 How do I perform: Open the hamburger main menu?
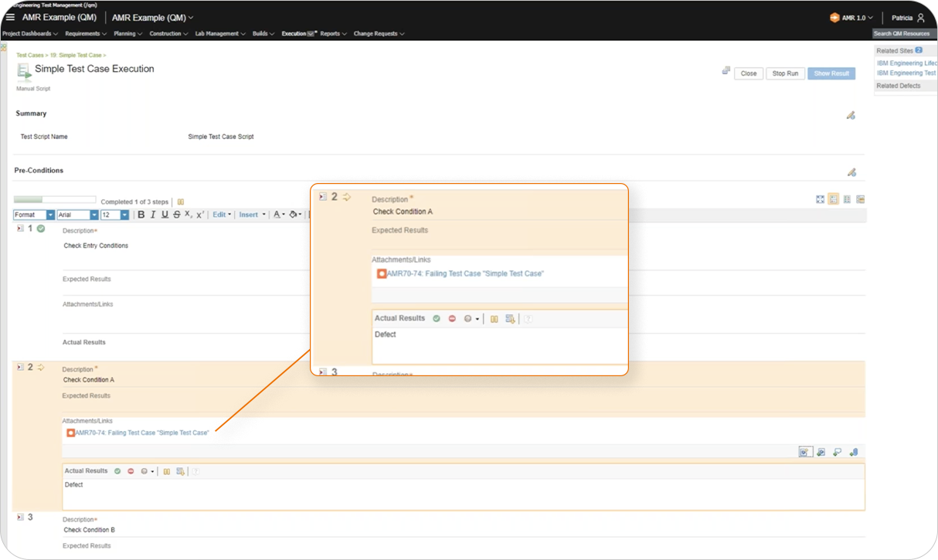10,17
